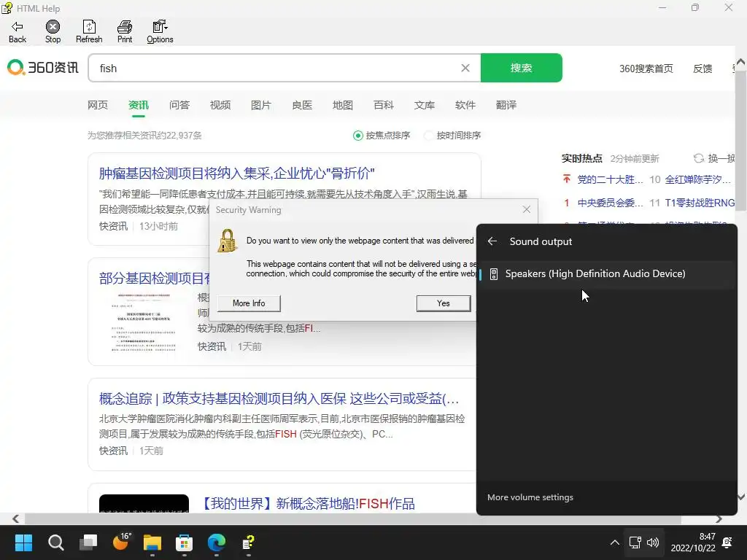Viewport: 747px width, 560px height.
Task: Switch to the 网页 tab
Action: point(98,105)
